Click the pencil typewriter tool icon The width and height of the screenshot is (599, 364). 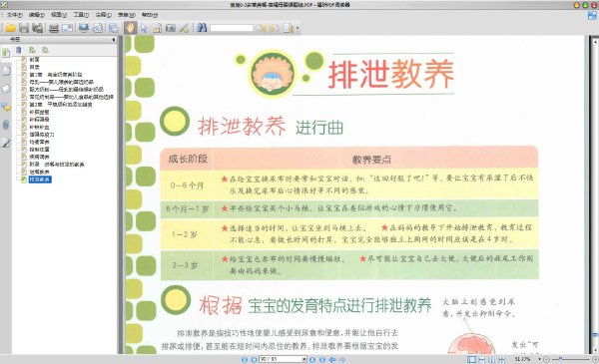click(x=184, y=28)
